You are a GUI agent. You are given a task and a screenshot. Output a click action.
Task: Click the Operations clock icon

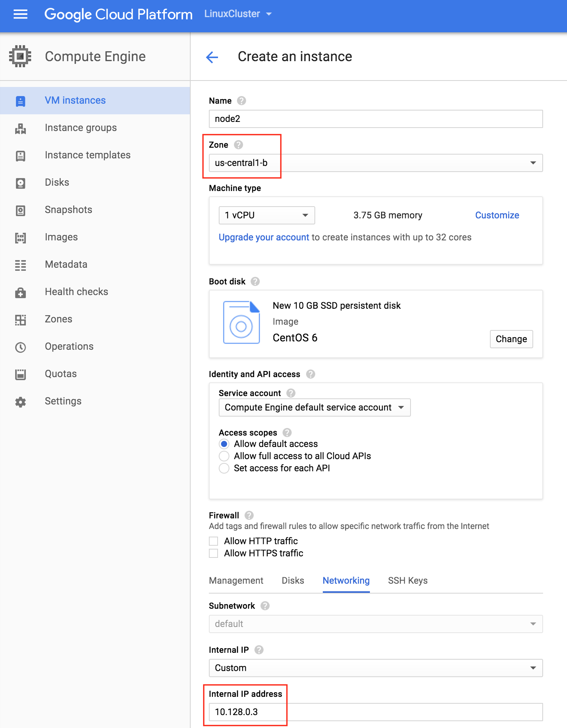pos(21,347)
